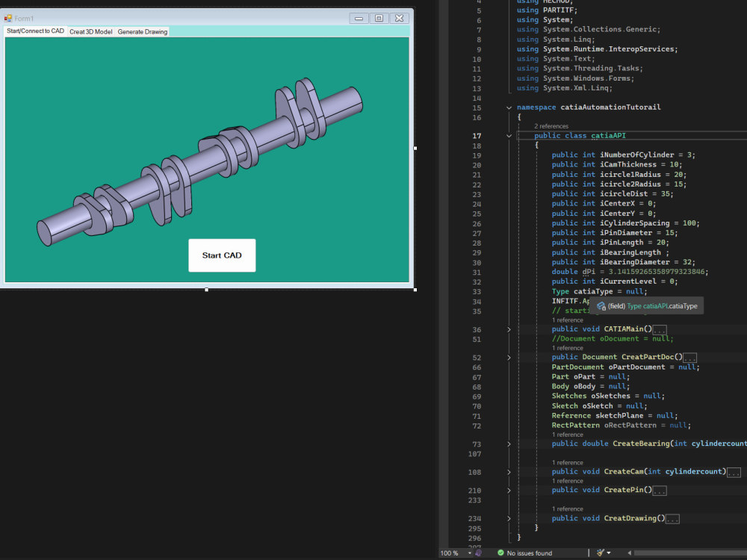Click the text "dPi" on line 31

tap(589, 272)
